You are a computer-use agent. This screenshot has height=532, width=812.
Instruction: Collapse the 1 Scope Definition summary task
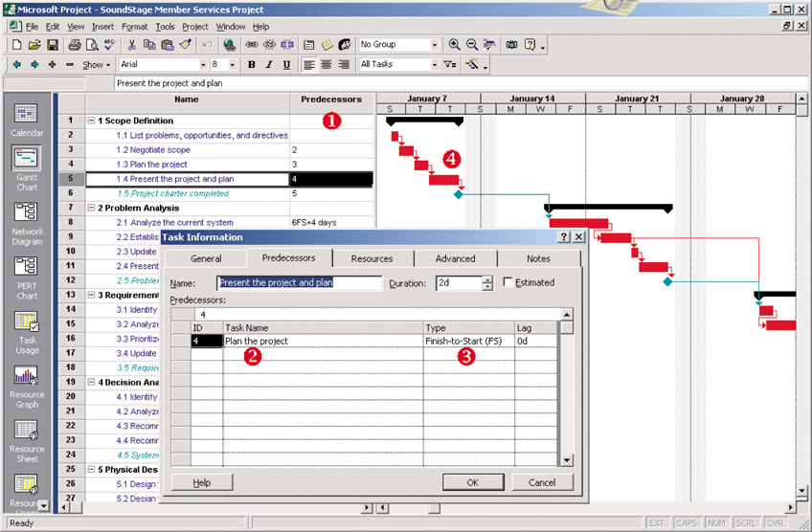pos(91,121)
